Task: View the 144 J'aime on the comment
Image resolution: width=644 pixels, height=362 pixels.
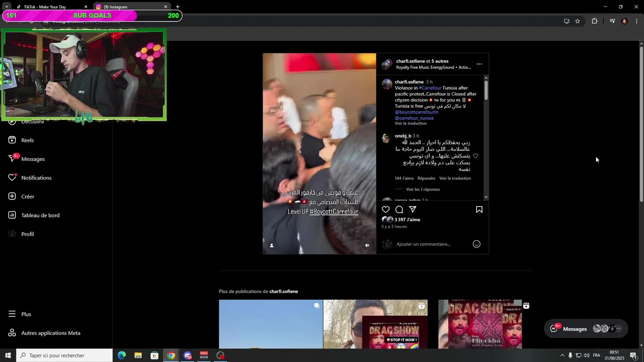Action: 404,178
